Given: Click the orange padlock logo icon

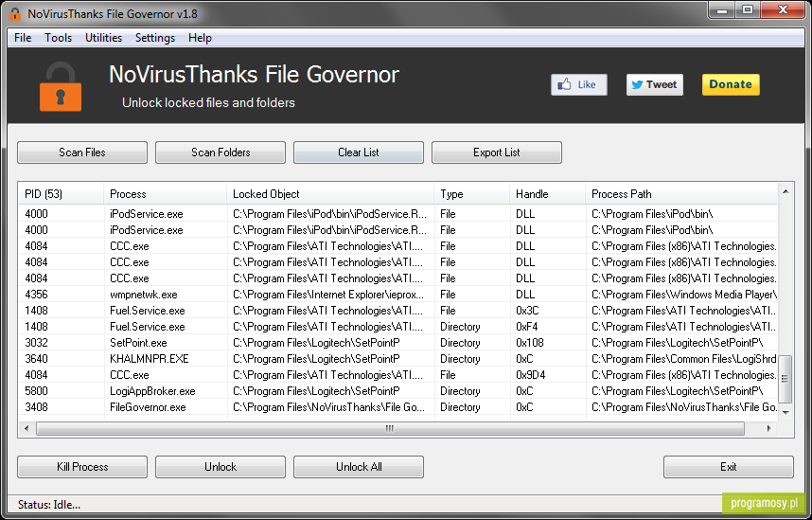Looking at the screenshot, I should 61,87.
